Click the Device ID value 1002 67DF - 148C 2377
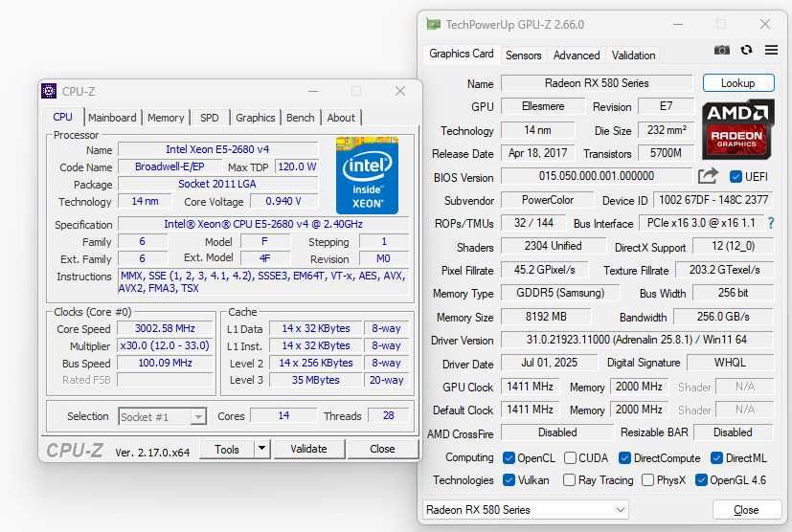Viewport: 792px width, 532px height. (713, 200)
